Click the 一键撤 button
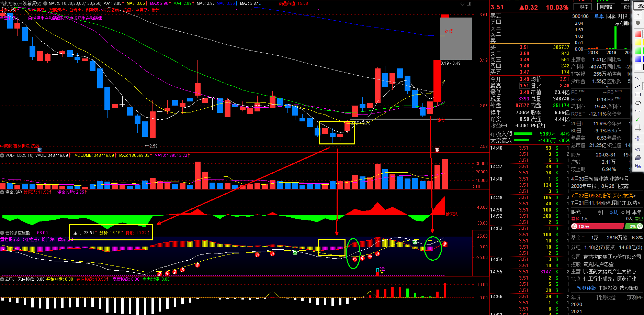This screenshot has height=315, width=644. click(x=582, y=7)
